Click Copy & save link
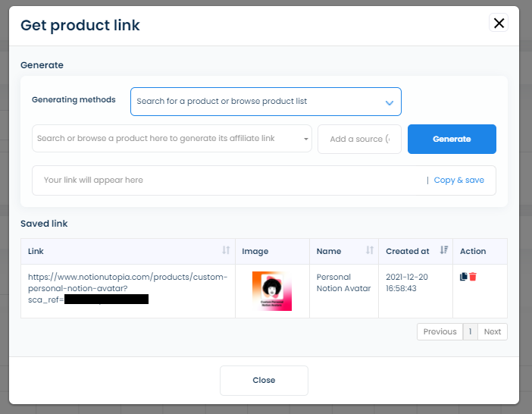Viewport: 532px width, 414px height. [458, 180]
